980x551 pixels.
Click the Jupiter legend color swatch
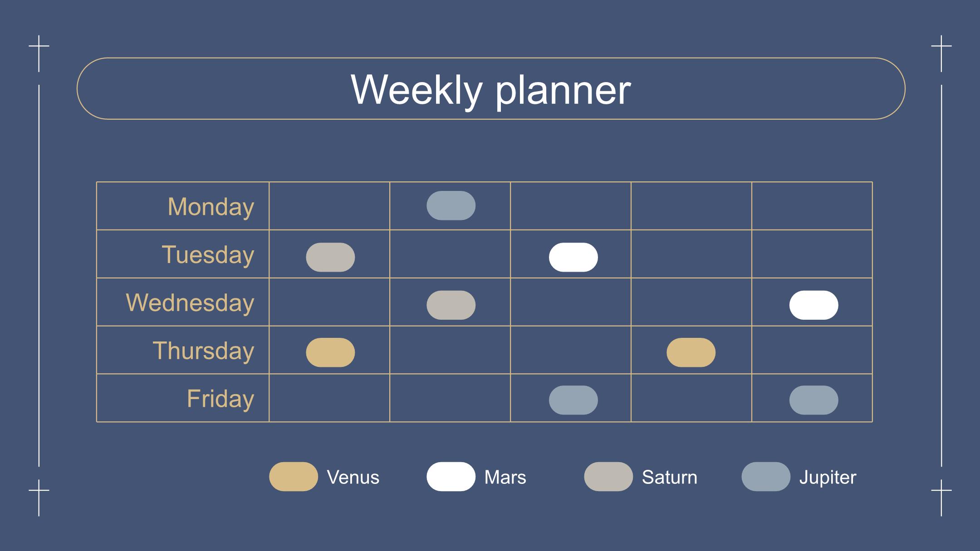[x=766, y=477]
